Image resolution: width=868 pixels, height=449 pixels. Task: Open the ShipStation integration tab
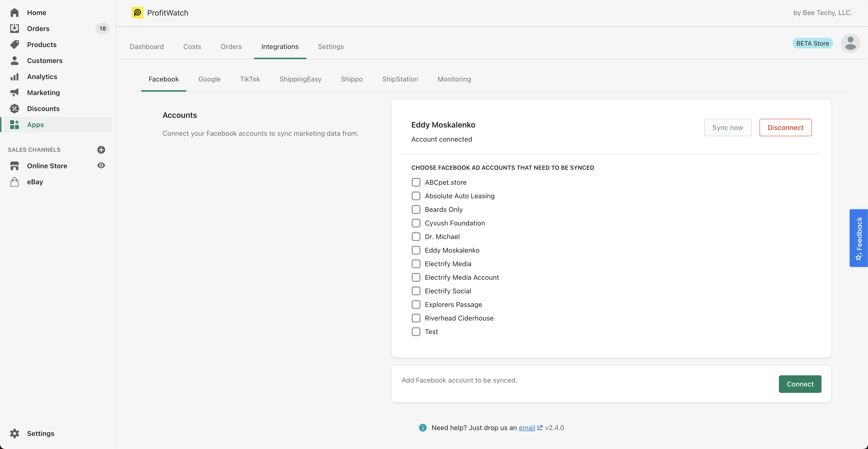coord(400,79)
